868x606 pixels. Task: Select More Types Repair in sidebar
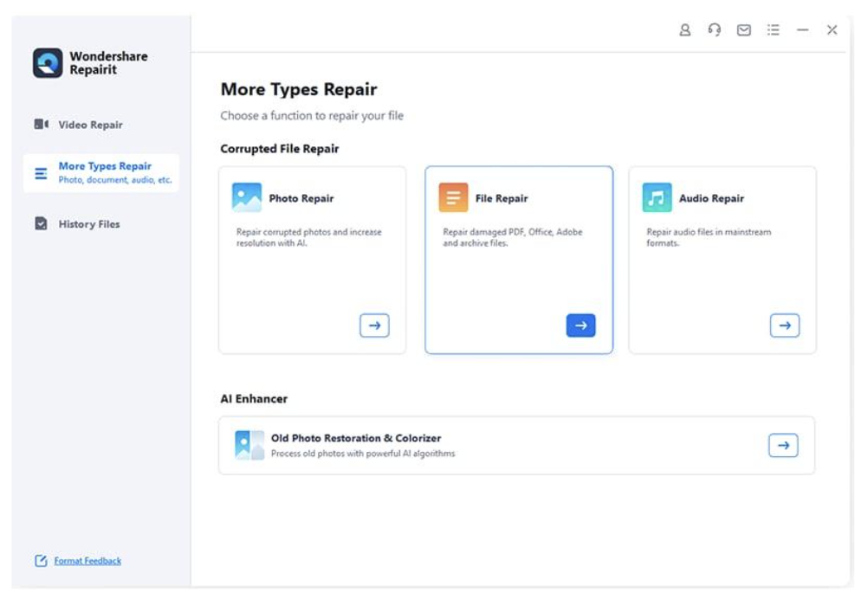(101, 172)
